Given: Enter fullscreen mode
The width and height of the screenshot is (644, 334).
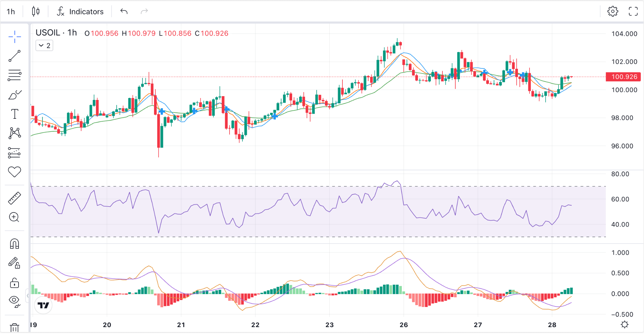Looking at the screenshot, I should point(633,12).
